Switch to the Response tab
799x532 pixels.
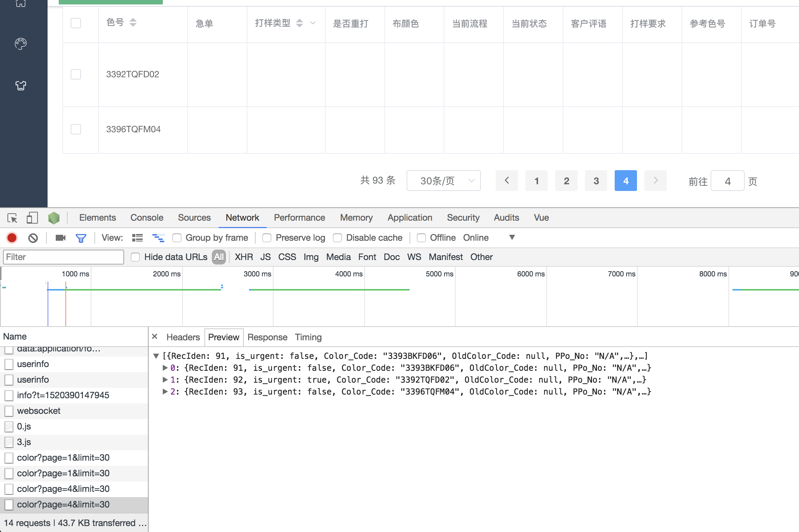click(x=267, y=337)
